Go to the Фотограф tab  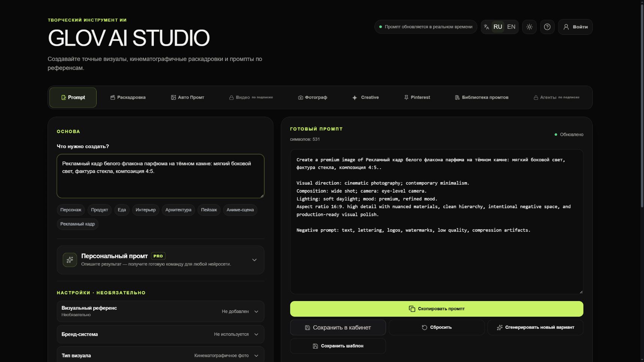pyautogui.click(x=313, y=98)
